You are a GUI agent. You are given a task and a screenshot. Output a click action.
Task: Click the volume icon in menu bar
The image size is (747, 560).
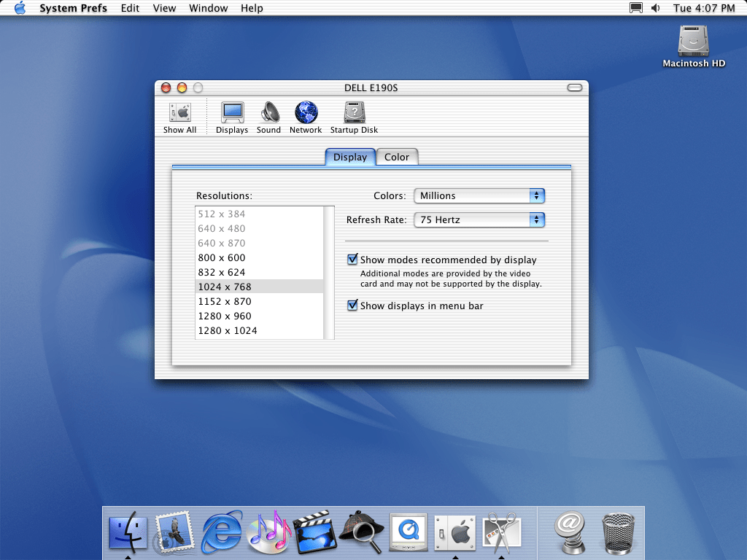tap(655, 8)
